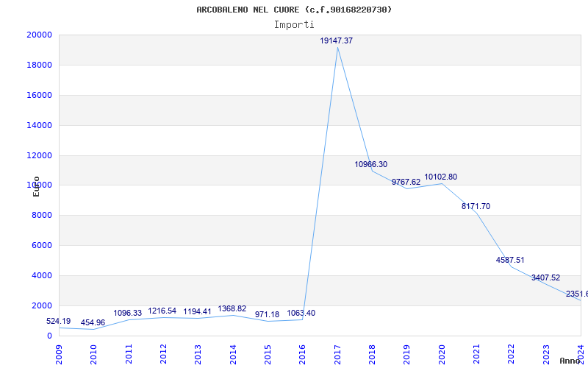Click the 2012 x-axis year label
The width and height of the screenshot is (588, 368).
pyautogui.click(x=163, y=355)
